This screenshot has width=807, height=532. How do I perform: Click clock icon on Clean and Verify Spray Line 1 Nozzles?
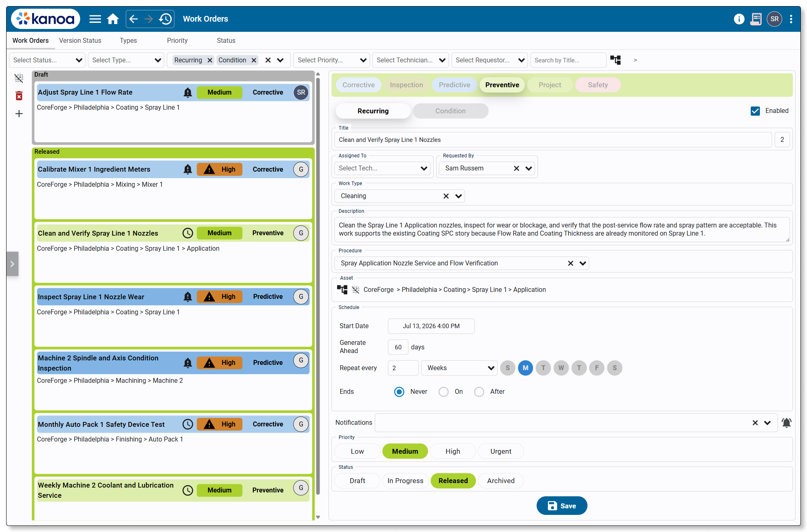point(187,233)
